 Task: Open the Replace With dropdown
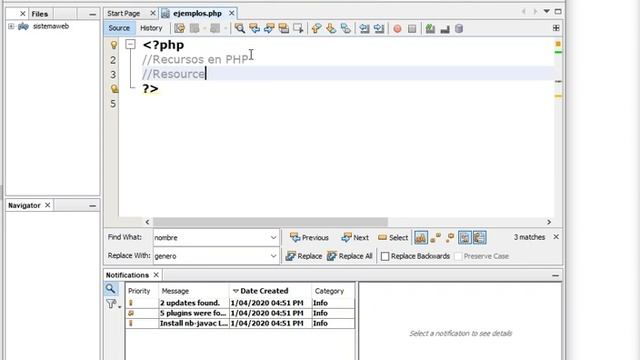pyautogui.click(x=273, y=256)
